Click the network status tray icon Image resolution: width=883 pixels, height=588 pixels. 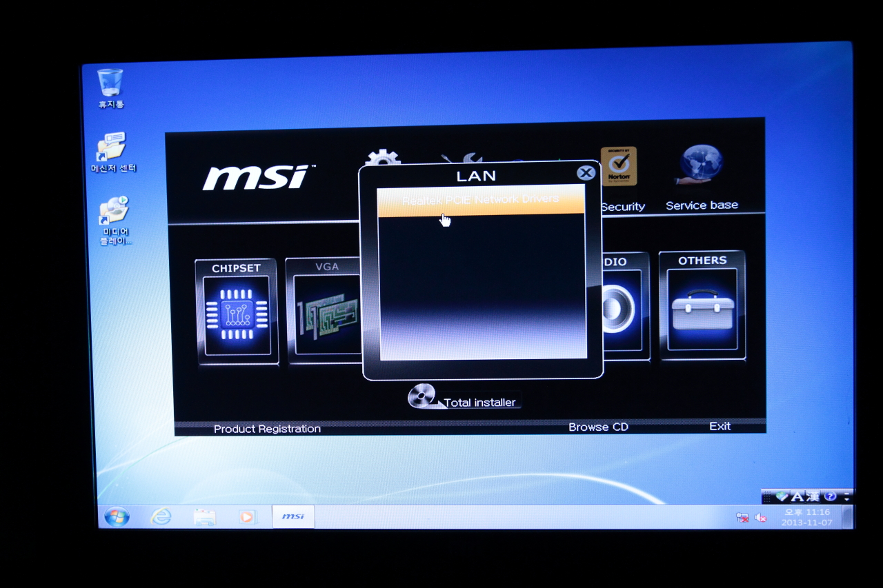742,518
